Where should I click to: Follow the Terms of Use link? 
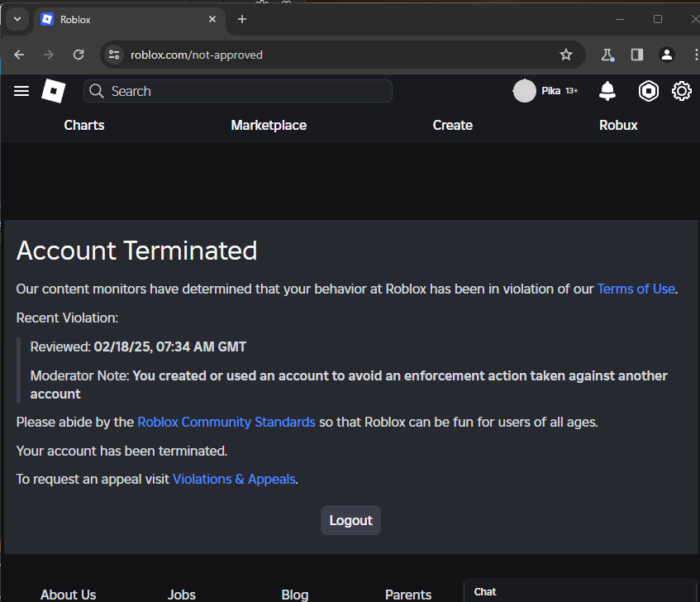pos(636,289)
